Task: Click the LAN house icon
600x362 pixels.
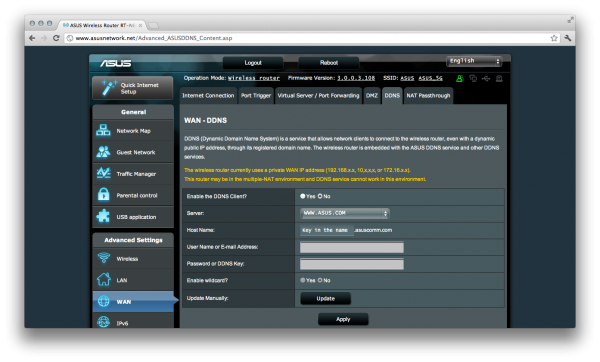Action: pyautogui.click(x=103, y=279)
